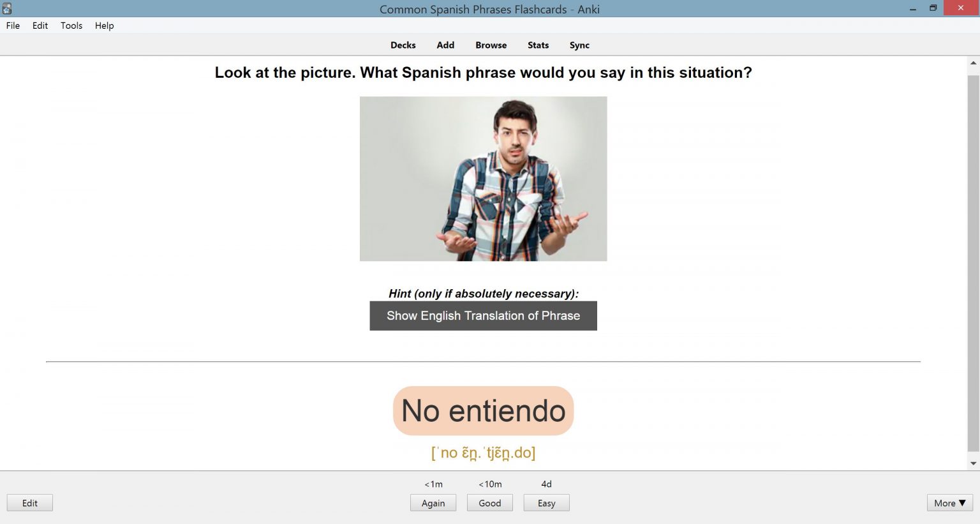Image resolution: width=980 pixels, height=524 pixels.
Task: Rate the card as Easy
Action: tap(546, 503)
